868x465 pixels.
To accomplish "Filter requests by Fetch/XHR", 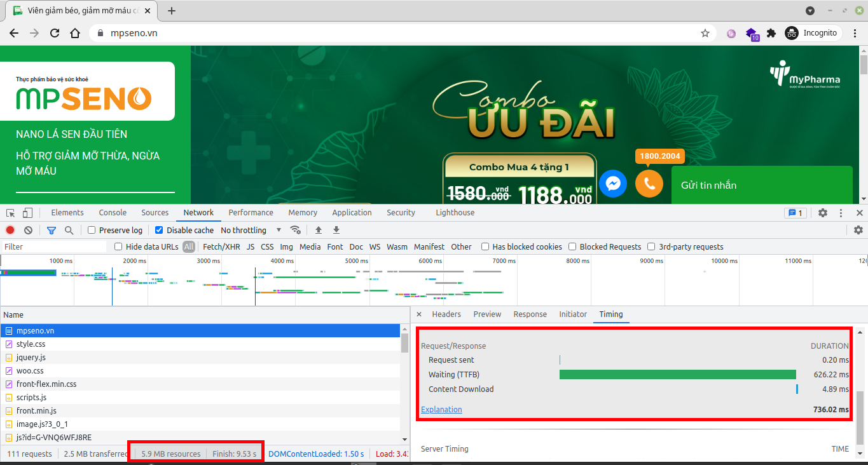I will tap(221, 246).
